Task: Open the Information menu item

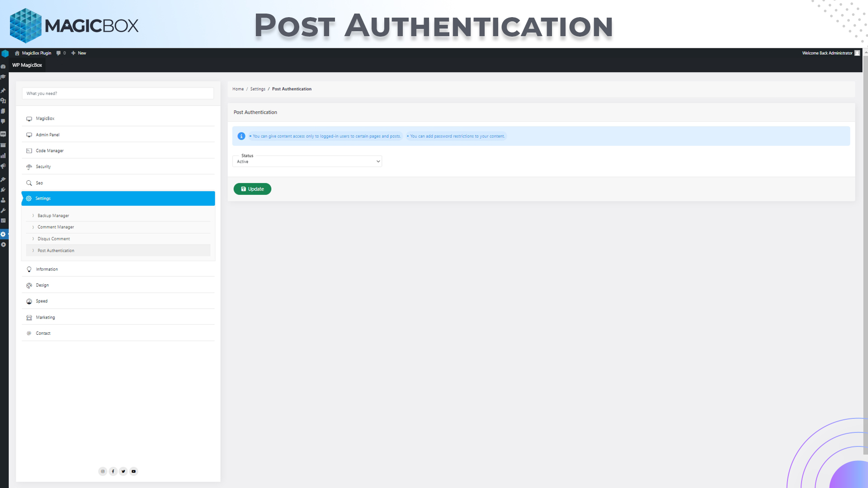Action: [x=118, y=269]
